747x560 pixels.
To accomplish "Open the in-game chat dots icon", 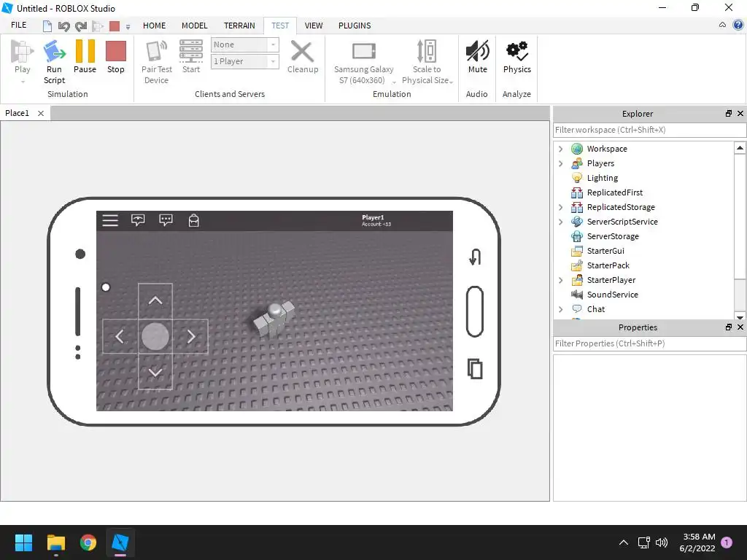I will (166, 220).
